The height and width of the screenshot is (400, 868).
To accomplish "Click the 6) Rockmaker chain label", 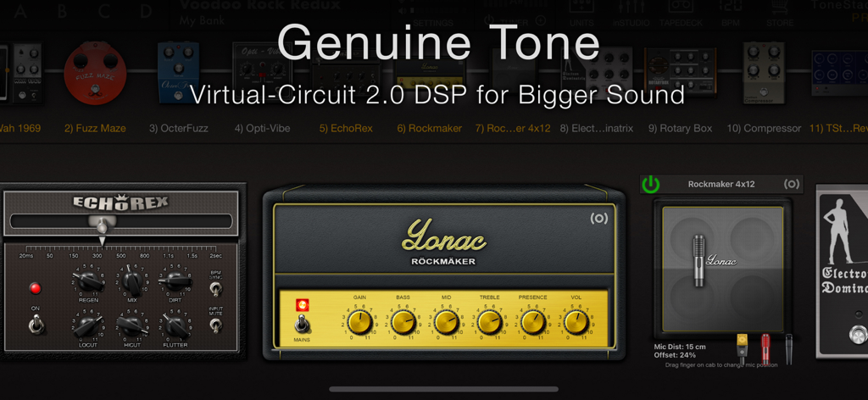I will point(430,128).
